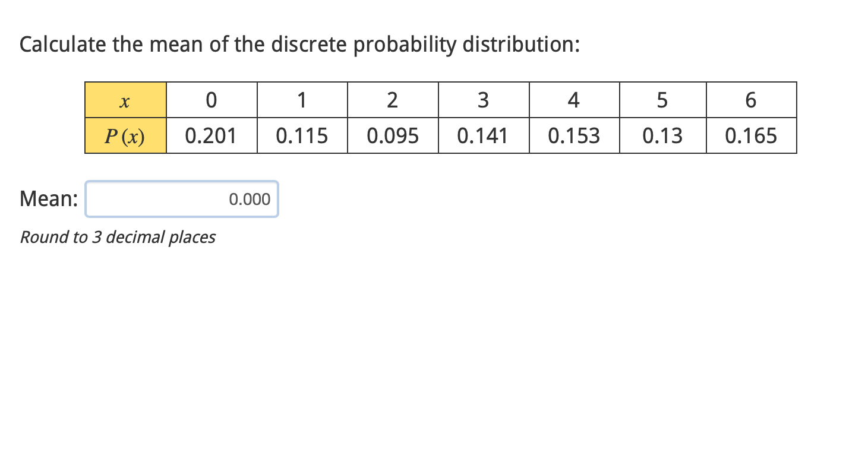This screenshot has width=868, height=474.
Task: Click the cell containing probability 0.095
Action: point(393,135)
